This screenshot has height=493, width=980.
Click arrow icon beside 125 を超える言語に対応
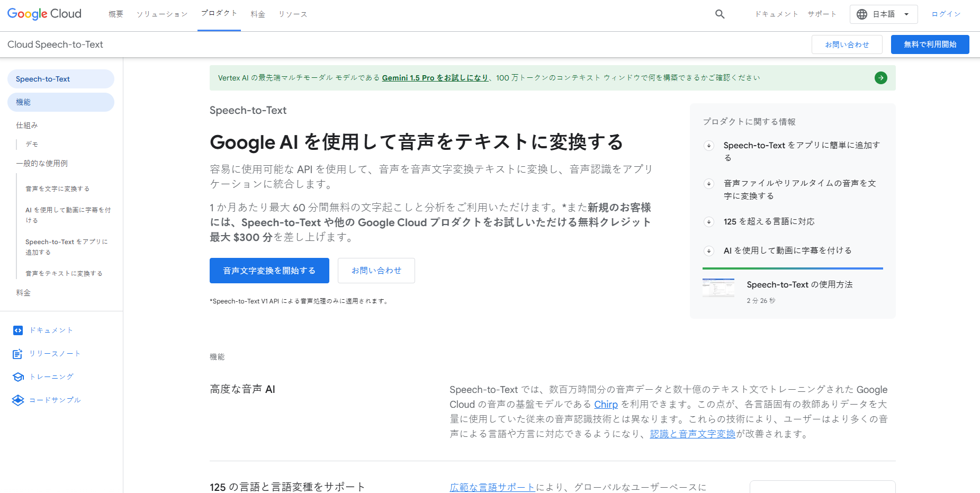tap(709, 222)
